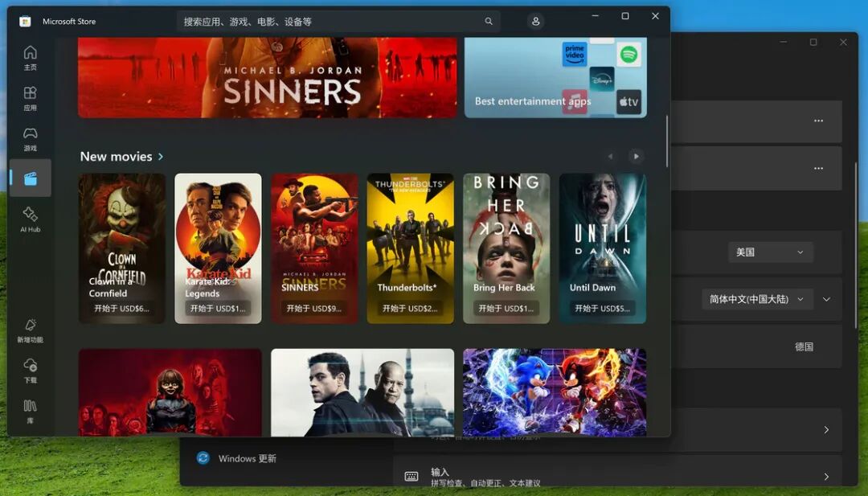Click price button on the SINNERS card
The image size is (868, 496).
point(314,309)
